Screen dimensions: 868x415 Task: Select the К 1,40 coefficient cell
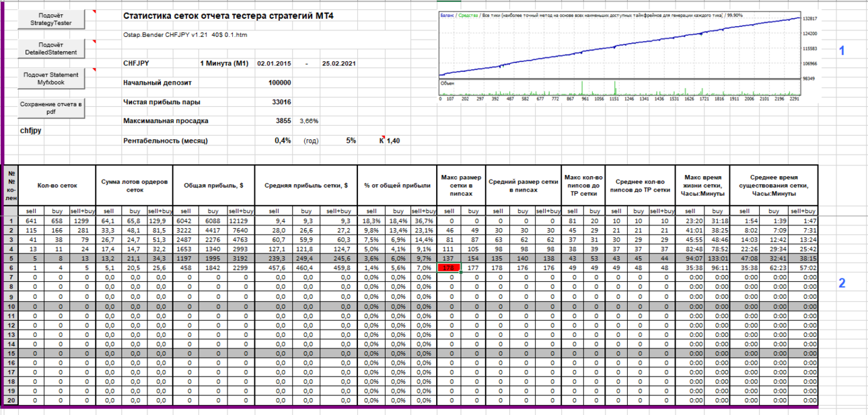pos(390,141)
